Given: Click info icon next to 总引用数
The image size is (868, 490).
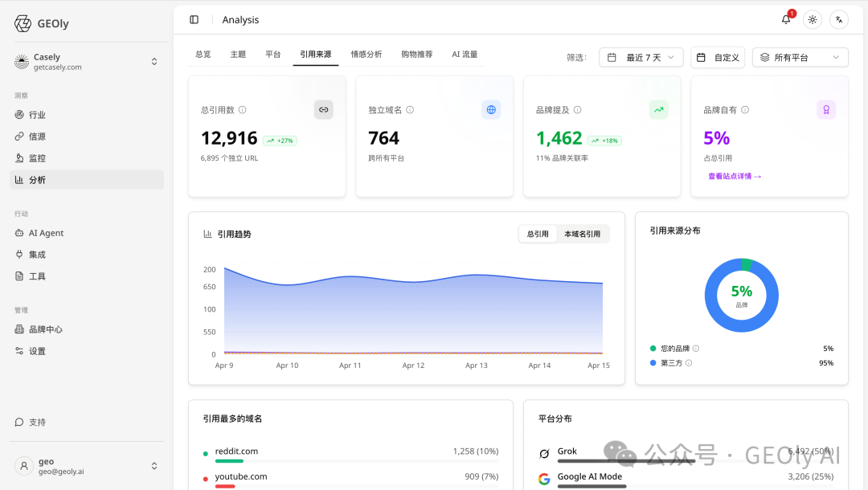Looking at the screenshot, I should (243, 110).
